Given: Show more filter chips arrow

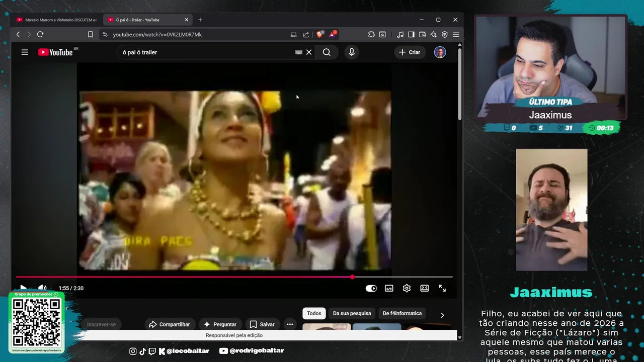Looking at the screenshot, I should point(442,315).
